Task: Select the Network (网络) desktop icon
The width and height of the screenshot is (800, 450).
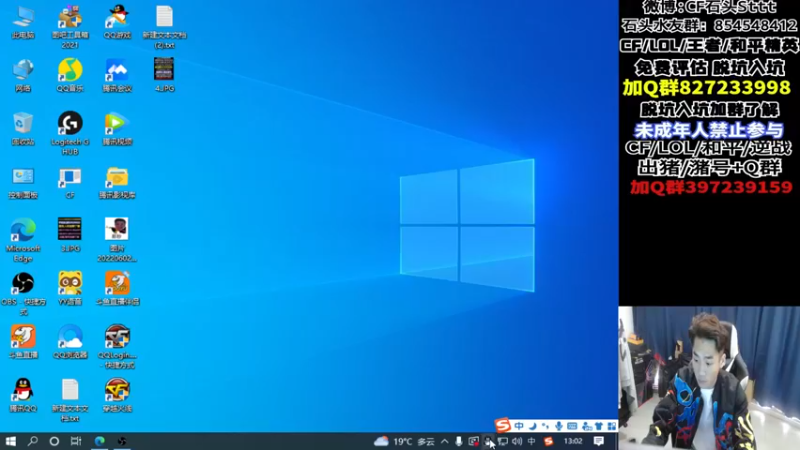Action: tap(23, 76)
